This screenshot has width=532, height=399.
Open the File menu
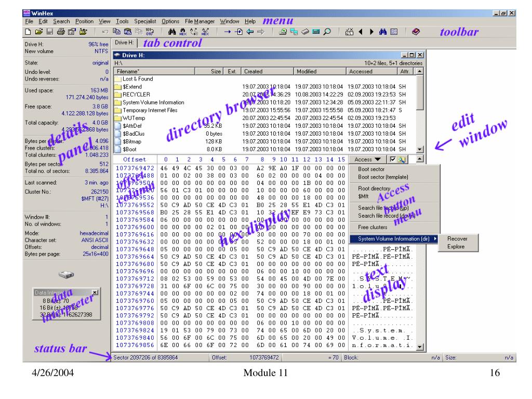[29, 21]
